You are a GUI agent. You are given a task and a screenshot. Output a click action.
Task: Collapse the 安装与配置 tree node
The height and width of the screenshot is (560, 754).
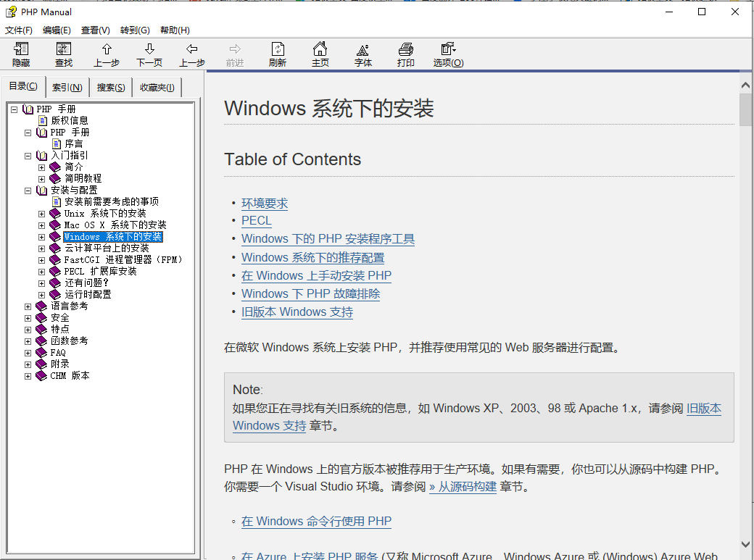(x=28, y=191)
